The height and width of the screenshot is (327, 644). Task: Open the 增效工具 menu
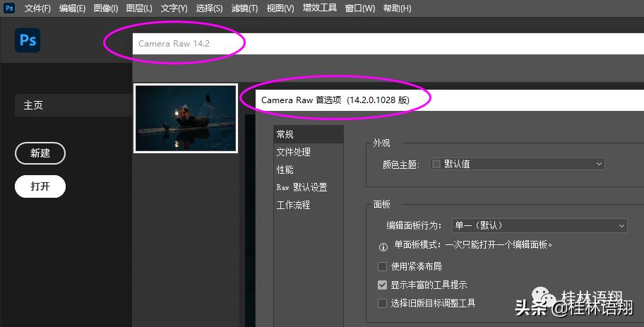click(320, 8)
